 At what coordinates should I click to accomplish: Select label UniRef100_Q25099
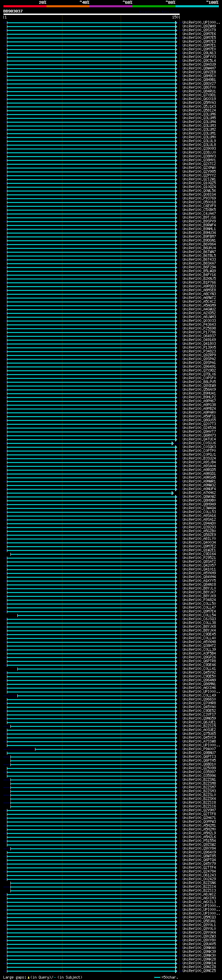pyautogui.click(x=199, y=769)
